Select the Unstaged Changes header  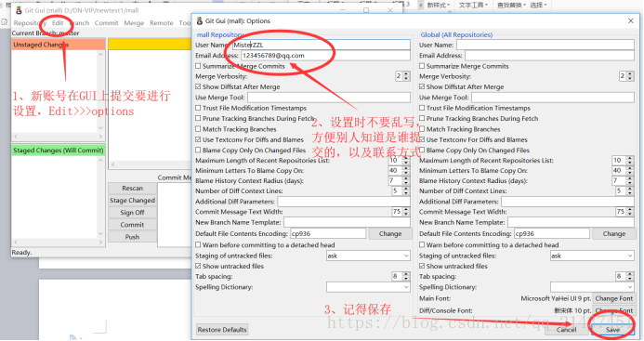click(59, 45)
